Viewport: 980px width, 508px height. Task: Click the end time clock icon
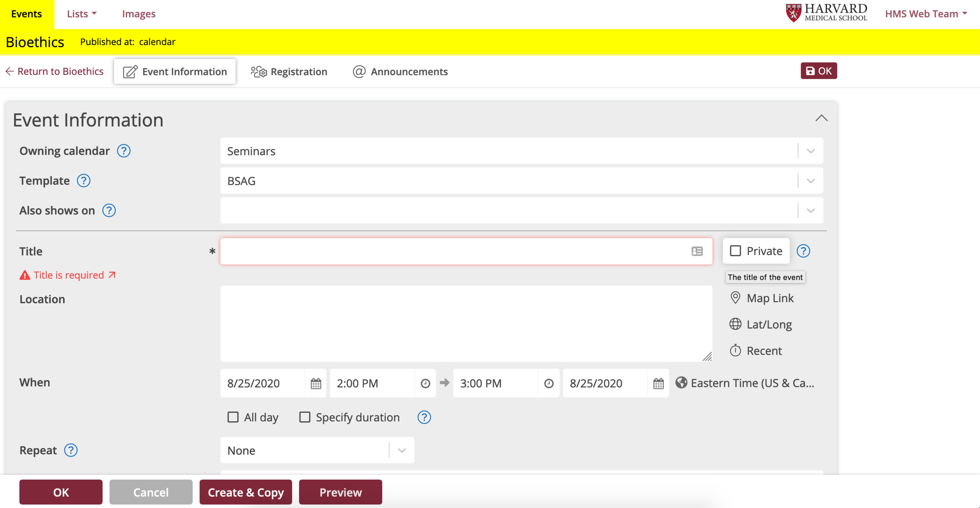pos(549,383)
